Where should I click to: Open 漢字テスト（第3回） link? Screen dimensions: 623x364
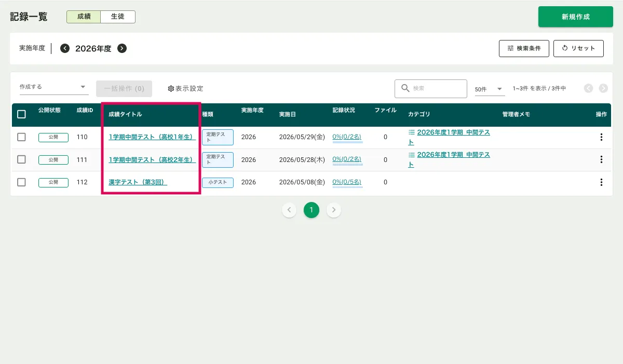[138, 182]
